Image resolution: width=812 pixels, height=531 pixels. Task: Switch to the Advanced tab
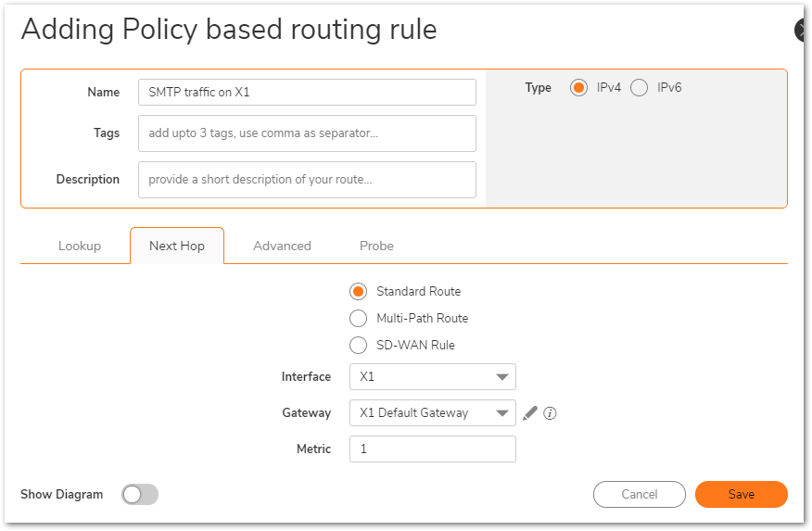[282, 246]
